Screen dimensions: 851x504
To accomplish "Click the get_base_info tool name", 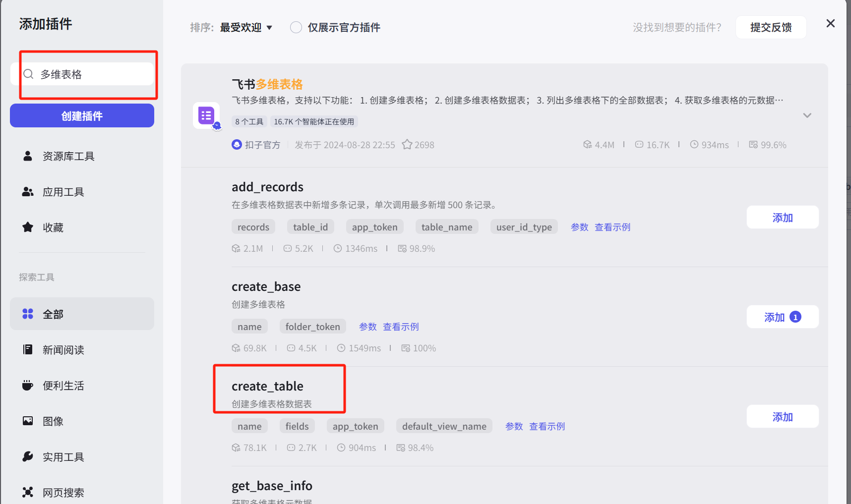I will [272, 486].
